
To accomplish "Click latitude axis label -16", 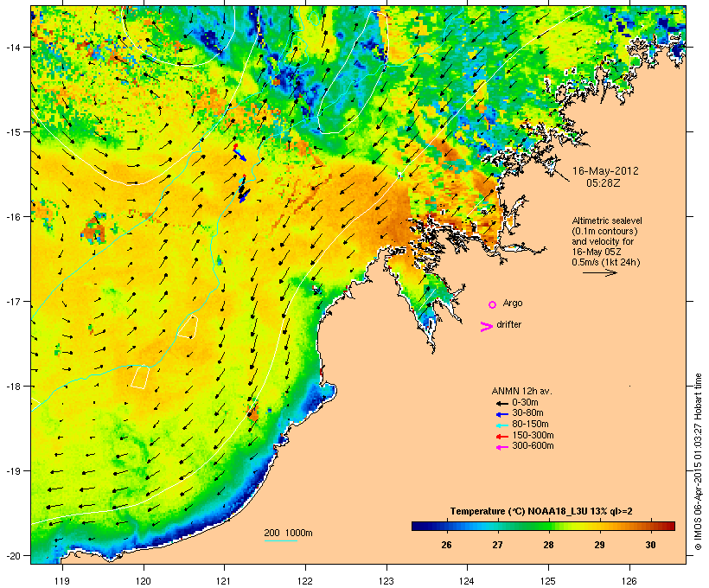I will tap(12, 217).
